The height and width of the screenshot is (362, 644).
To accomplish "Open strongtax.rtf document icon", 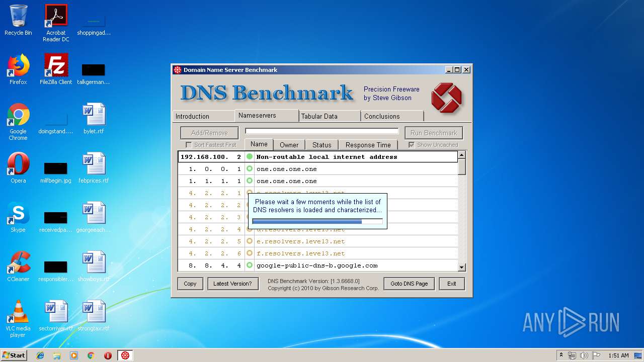I will coord(94,316).
